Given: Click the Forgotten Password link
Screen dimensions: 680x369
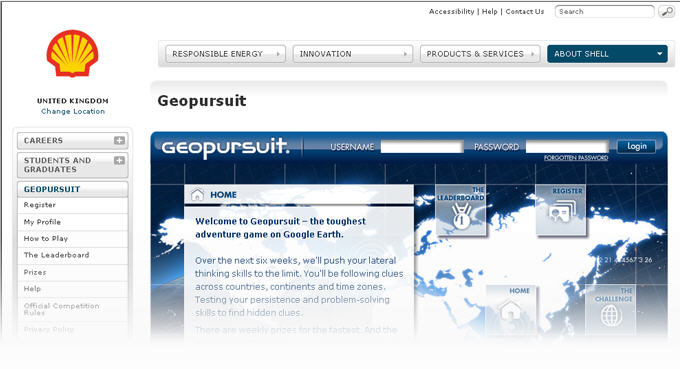Looking at the screenshot, I should pyautogui.click(x=576, y=158).
